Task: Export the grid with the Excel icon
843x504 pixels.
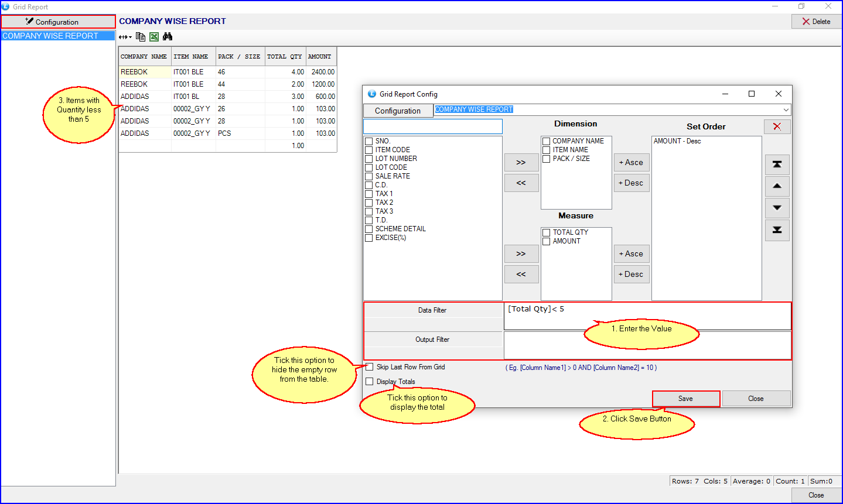Action: pos(154,37)
